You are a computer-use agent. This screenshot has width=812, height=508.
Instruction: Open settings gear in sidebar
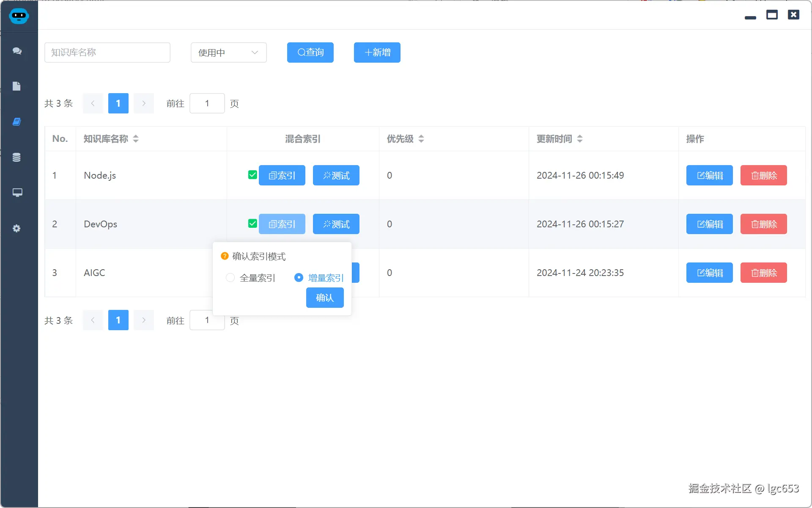[x=16, y=229]
